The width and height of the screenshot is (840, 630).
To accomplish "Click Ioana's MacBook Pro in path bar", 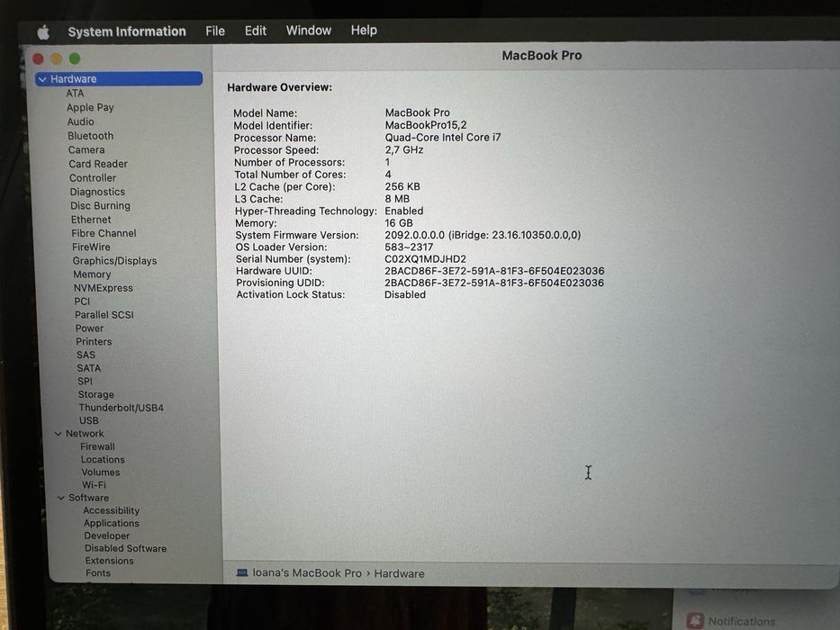I will [307, 573].
